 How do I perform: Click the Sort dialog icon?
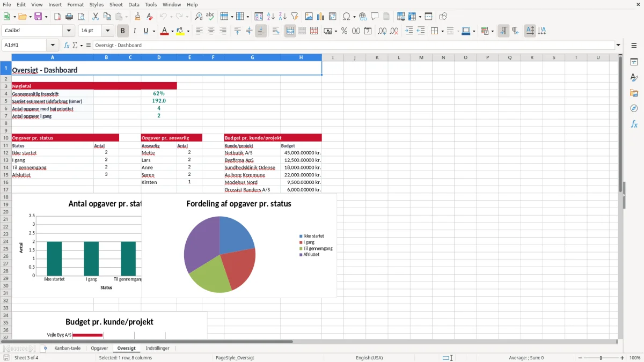click(259, 17)
